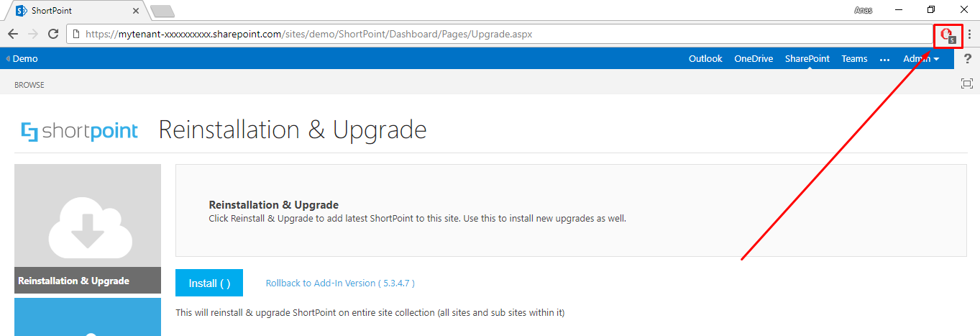Click the ShortPoint logo
Image resolution: width=980 pixels, height=336 pixels.
point(80,131)
